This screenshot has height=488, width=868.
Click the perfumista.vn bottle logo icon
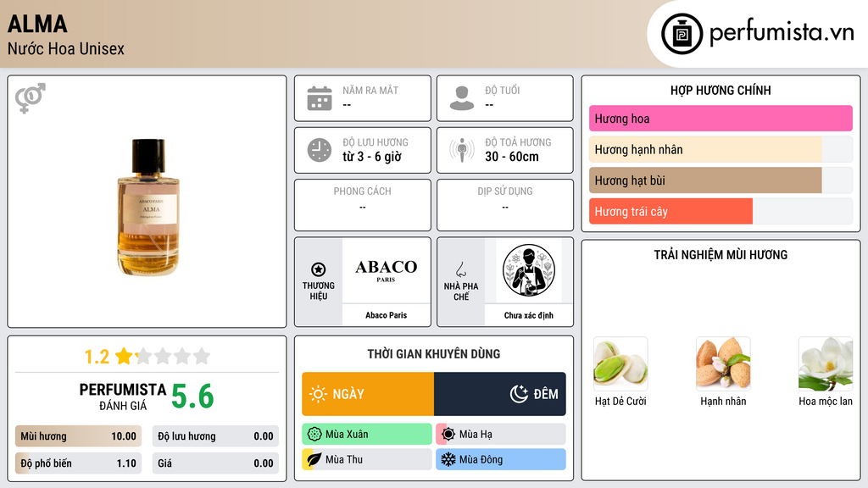pyautogui.click(x=682, y=34)
